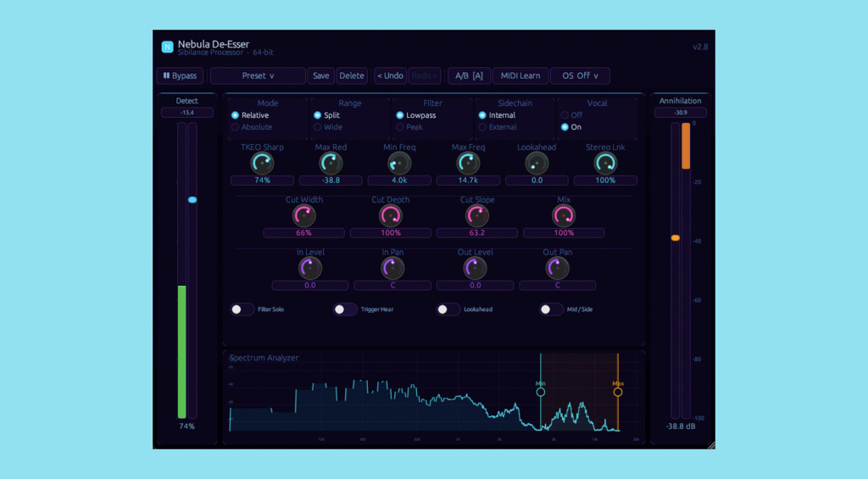Click the In Pan C value field

(392, 286)
